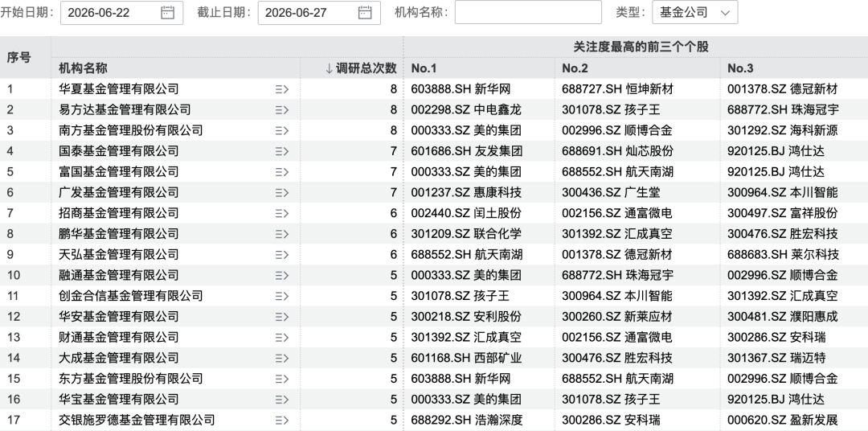868x431 pixels.
Task: Click 300476.SZ 胜宏科技 in 鹏华基金 row
Action: tap(782, 234)
